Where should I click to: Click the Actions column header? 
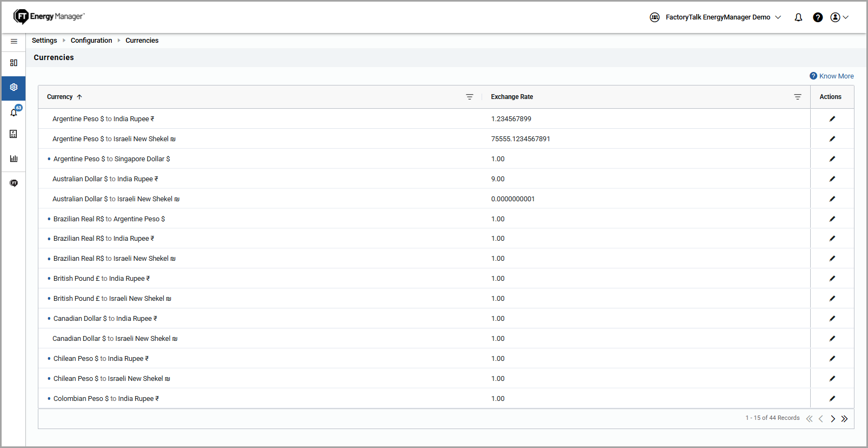(830, 97)
